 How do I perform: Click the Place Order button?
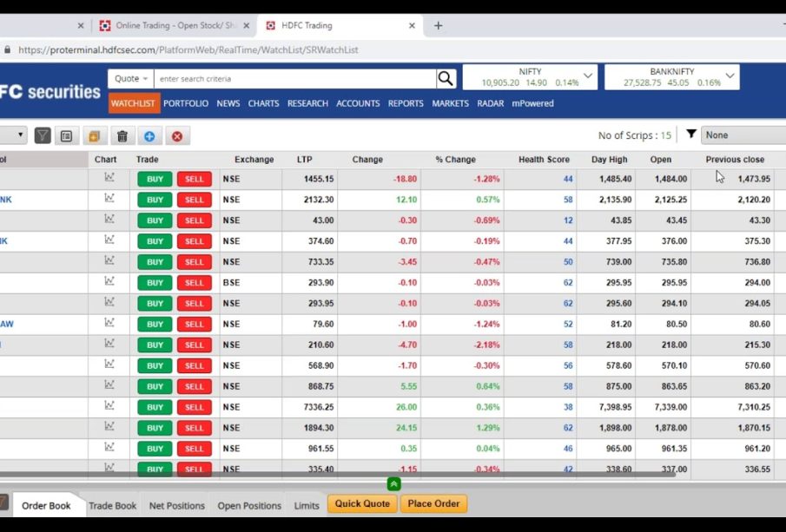433,503
